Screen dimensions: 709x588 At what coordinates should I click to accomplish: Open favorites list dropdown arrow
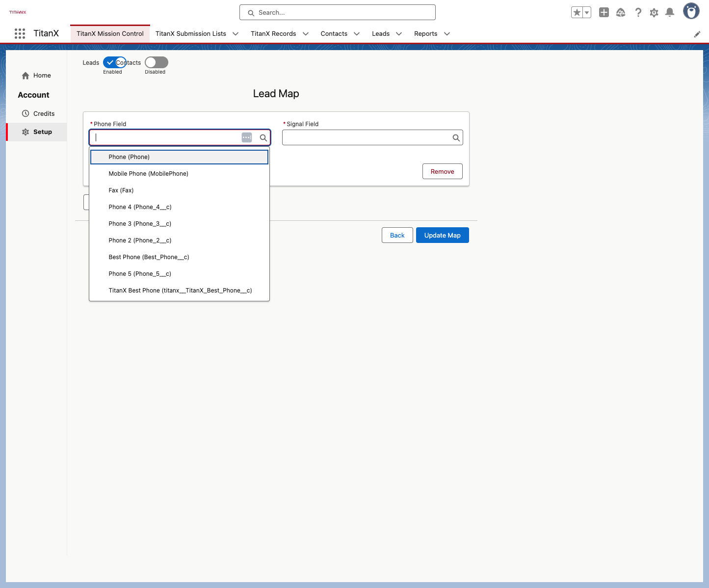tap(587, 13)
